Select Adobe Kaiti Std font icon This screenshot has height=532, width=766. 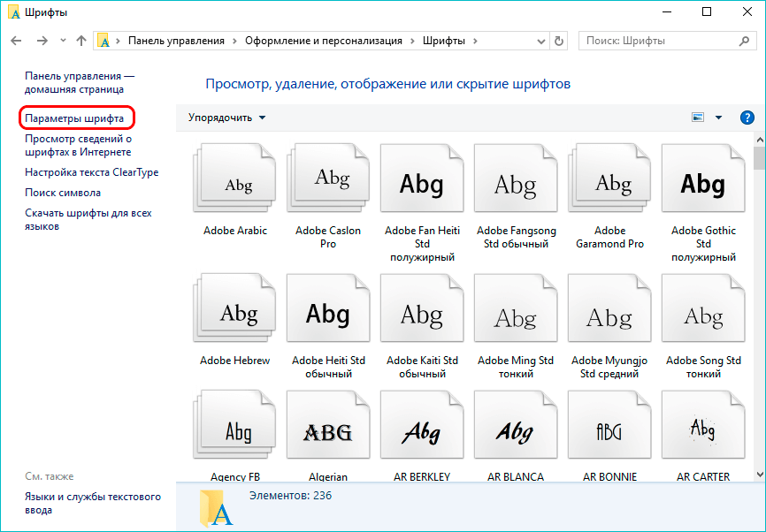pos(422,308)
